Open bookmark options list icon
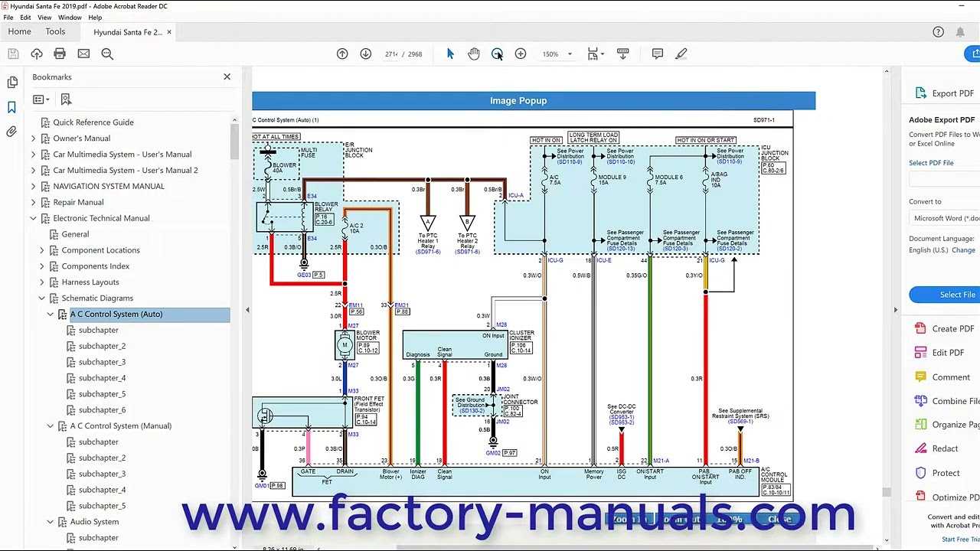Image resolution: width=980 pixels, height=551 pixels. point(41,99)
